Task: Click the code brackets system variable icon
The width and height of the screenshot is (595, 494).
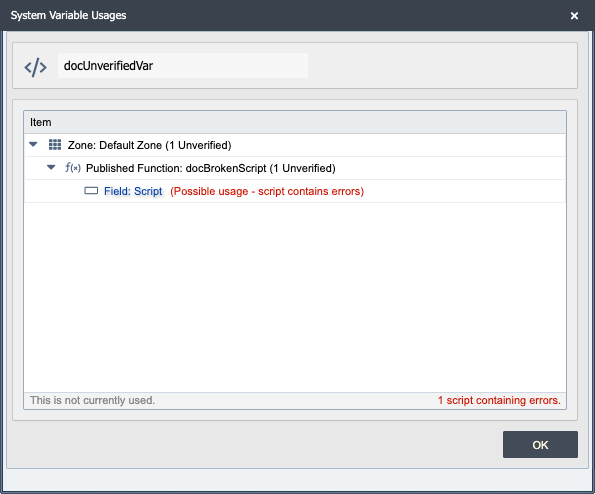Action: [x=35, y=68]
